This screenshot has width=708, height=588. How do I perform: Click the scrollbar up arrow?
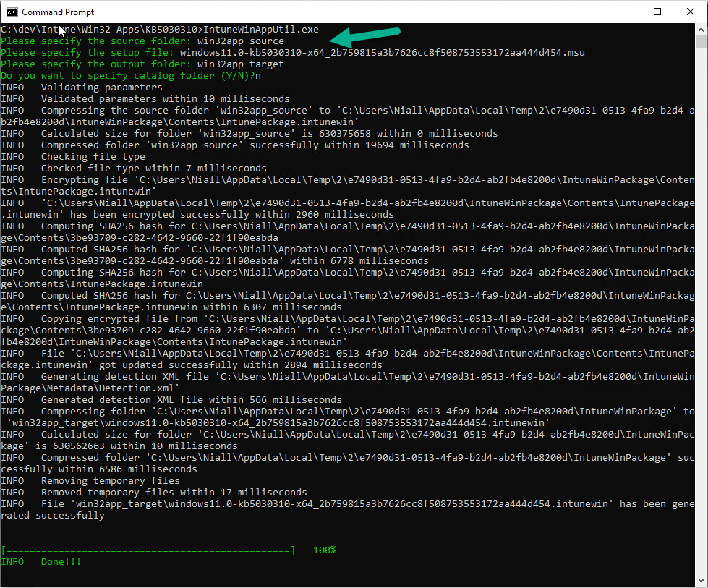[x=701, y=30]
